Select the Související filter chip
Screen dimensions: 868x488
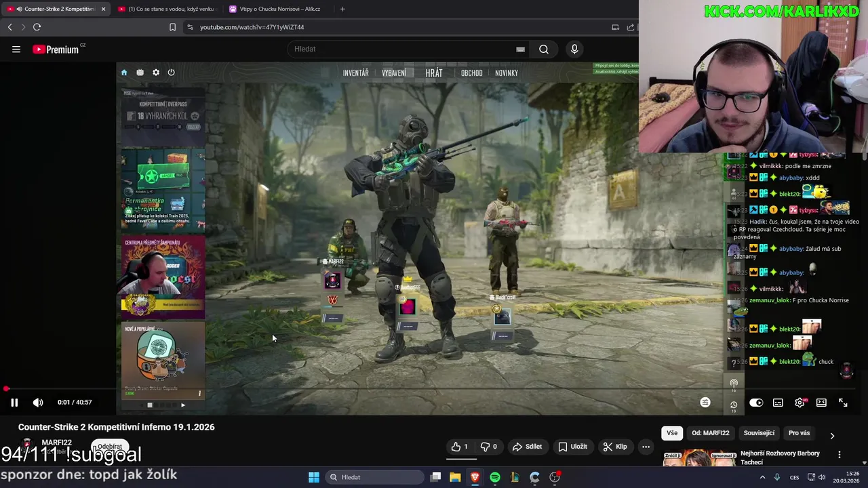pyautogui.click(x=759, y=433)
